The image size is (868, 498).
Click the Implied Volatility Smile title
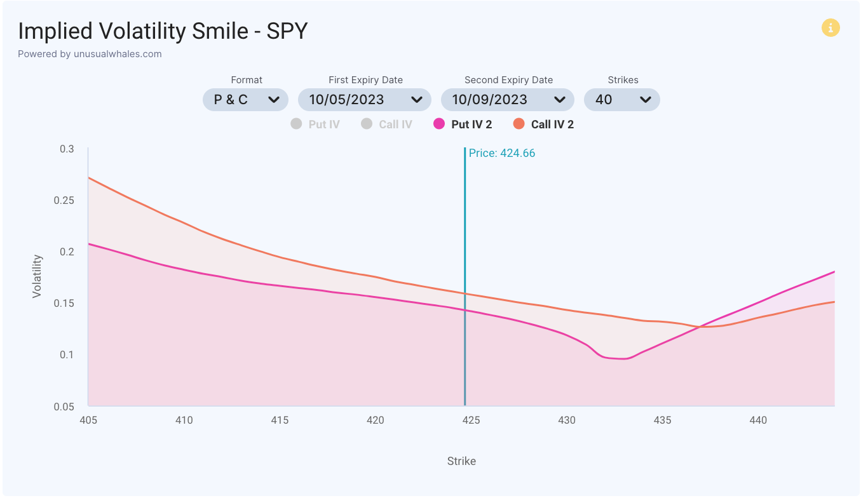pyautogui.click(x=163, y=30)
